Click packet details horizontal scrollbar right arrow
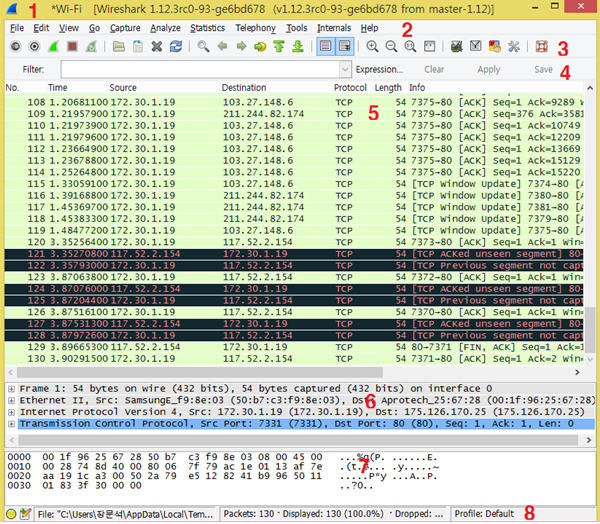600x524 pixels. click(589, 440)
